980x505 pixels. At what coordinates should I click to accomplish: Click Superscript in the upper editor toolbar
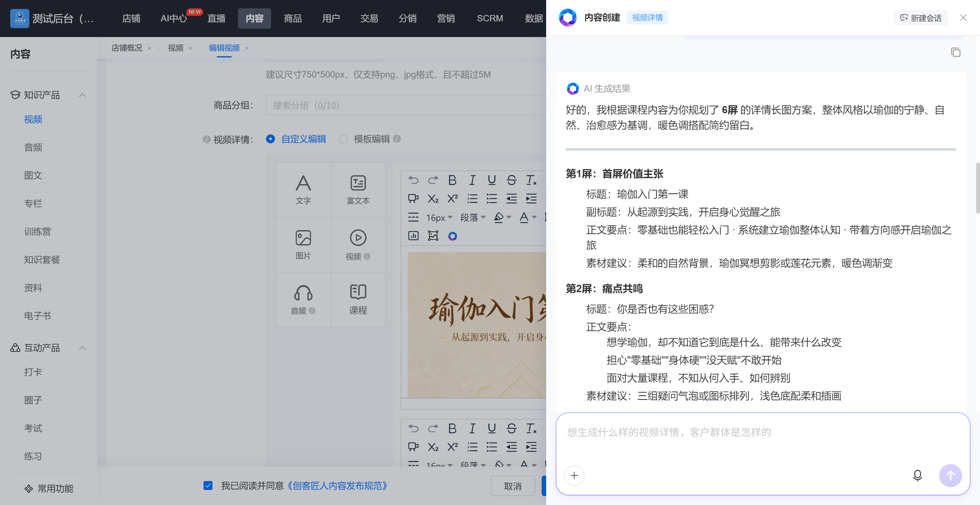pos(452,198)
